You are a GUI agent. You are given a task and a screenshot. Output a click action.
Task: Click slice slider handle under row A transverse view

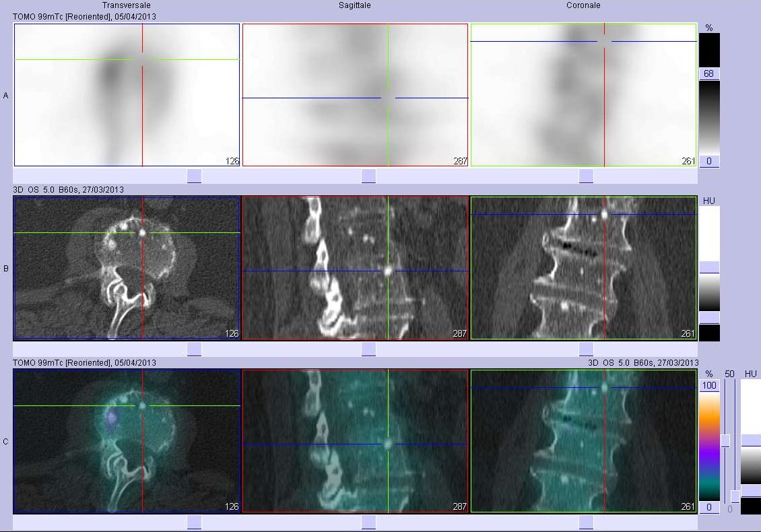click(194, 176)
